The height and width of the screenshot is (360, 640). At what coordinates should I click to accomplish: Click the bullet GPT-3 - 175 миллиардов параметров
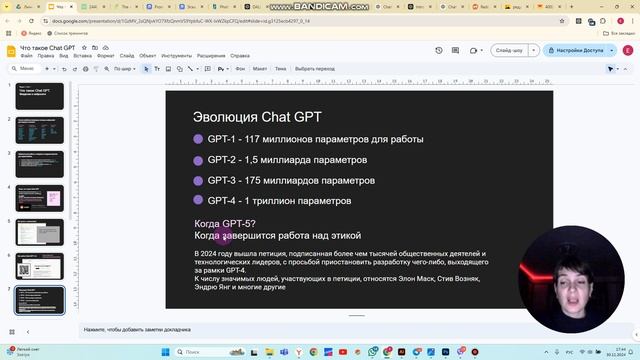pos(291,180)
